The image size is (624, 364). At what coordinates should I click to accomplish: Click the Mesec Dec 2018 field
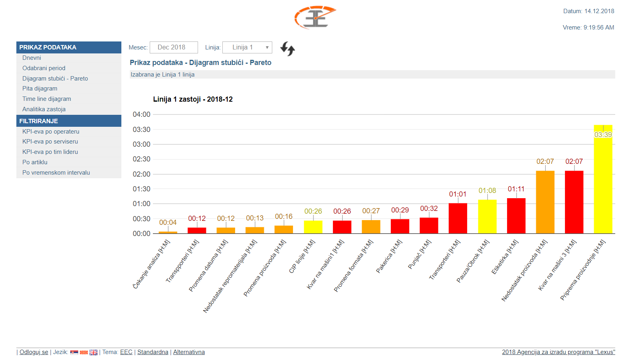coord(174,47)
